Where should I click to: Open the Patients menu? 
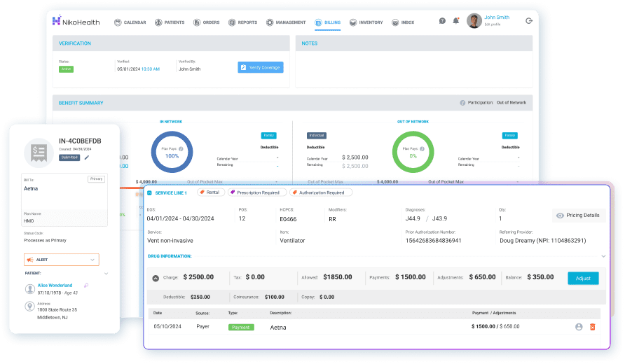[x=170, y=22]
